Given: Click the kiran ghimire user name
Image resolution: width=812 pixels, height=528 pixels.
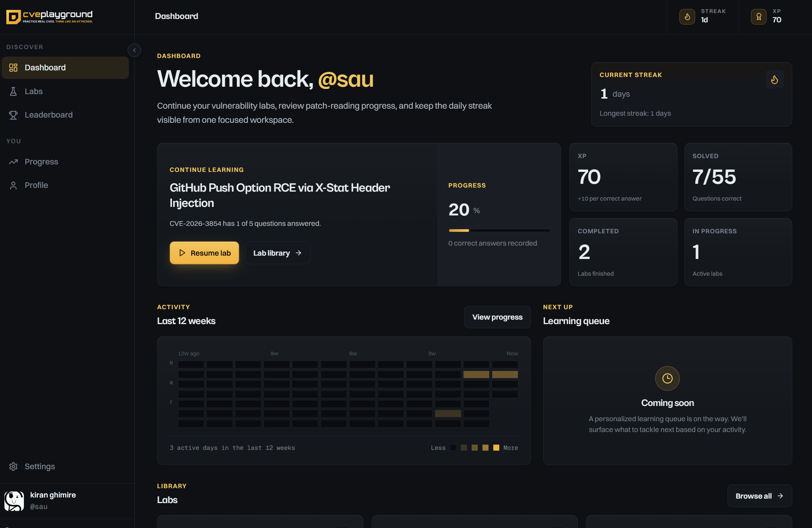Looking at the screenshot, I should coord(53,495).
